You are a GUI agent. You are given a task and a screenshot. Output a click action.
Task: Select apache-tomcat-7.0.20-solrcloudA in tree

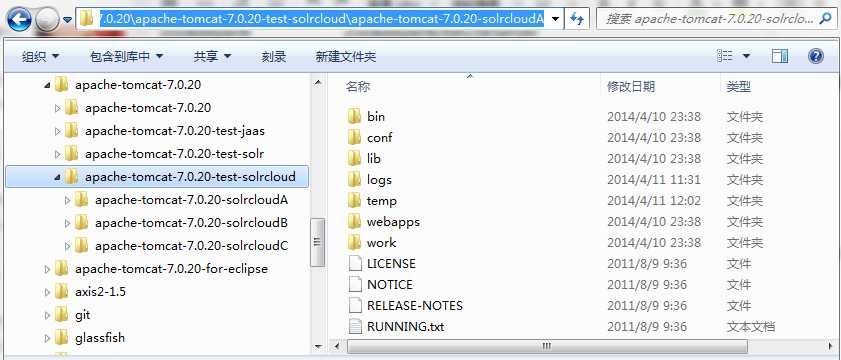coord(191,200)
